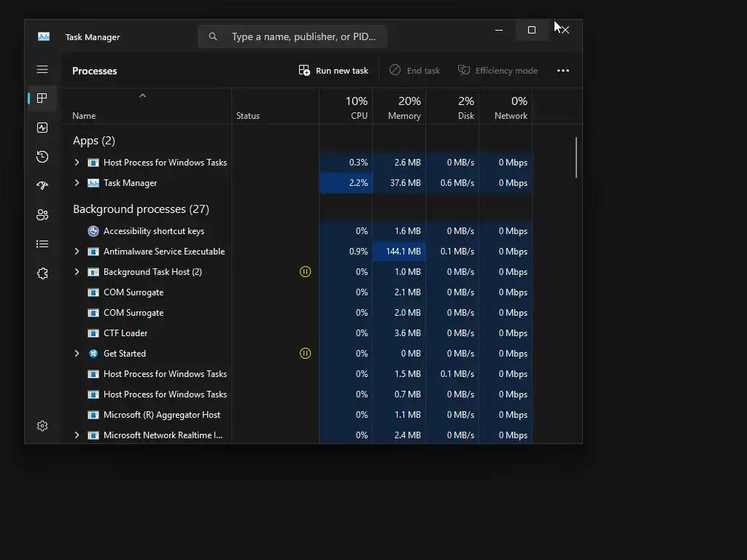The height and width of the screenshot is (560, 747).
Task: Click the Task Manager process row icon
Action: (x=93, y=183)
